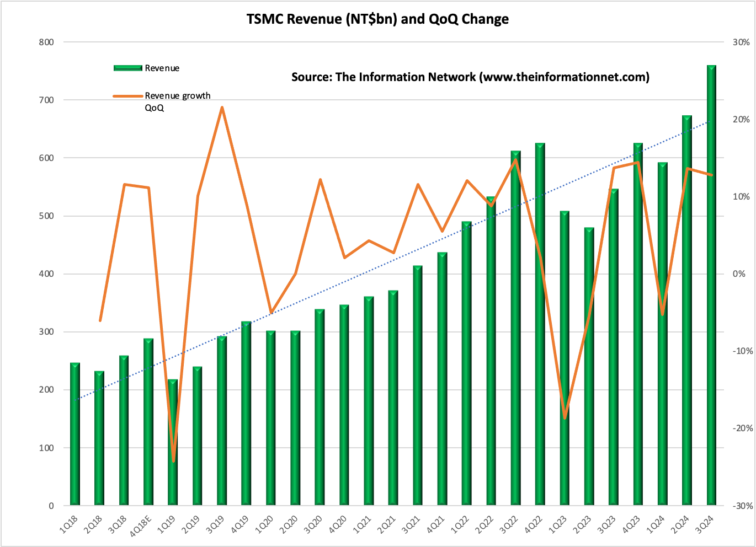
Task: Select the orange line peak at 3Q19
Action: point(222,108)
